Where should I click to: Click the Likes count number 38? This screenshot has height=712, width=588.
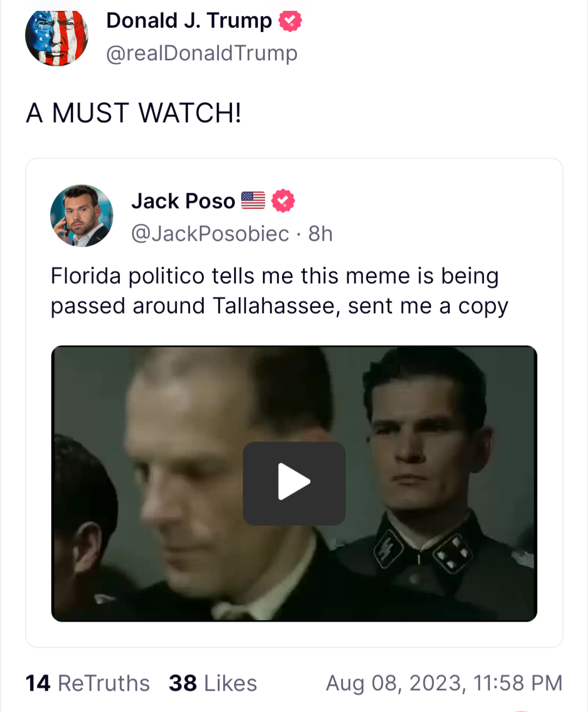click(183, 683)
